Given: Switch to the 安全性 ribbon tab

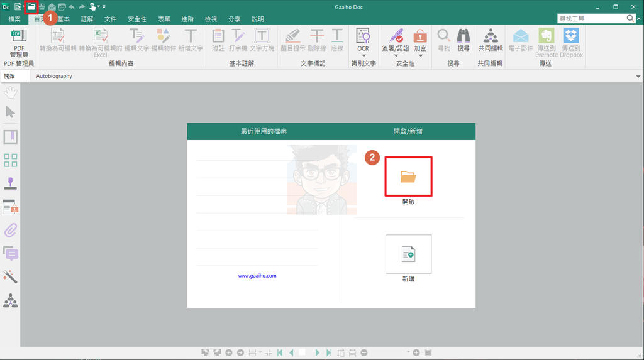Looking at the screenshot, I should (x=137, y=19).
